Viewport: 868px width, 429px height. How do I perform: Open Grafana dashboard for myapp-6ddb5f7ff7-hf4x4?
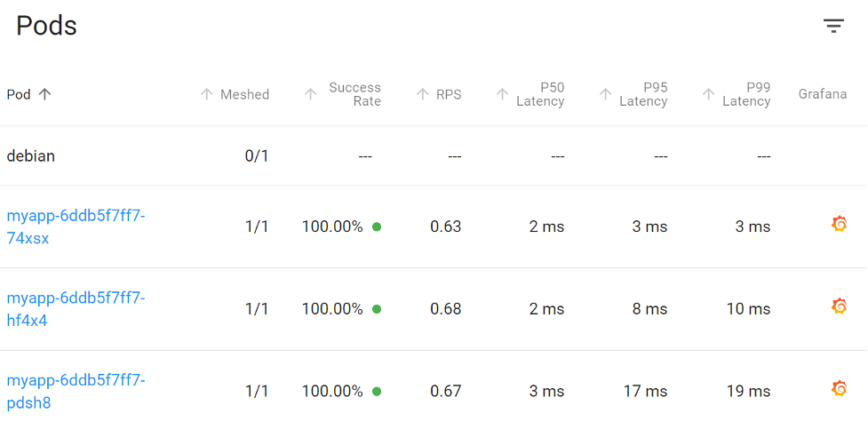(840, 306)
